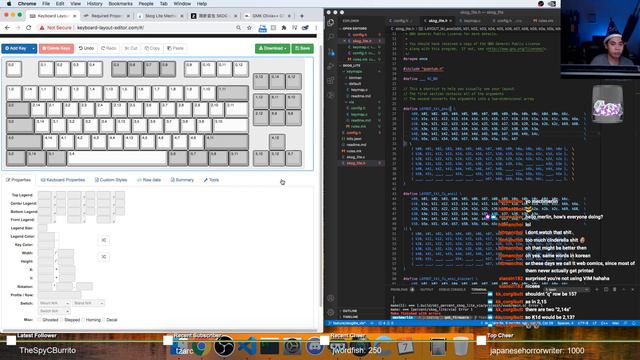The image size is (640, 360).
Task: Switch to the Skog Lite Chrome tab
Action: (160, 16)
